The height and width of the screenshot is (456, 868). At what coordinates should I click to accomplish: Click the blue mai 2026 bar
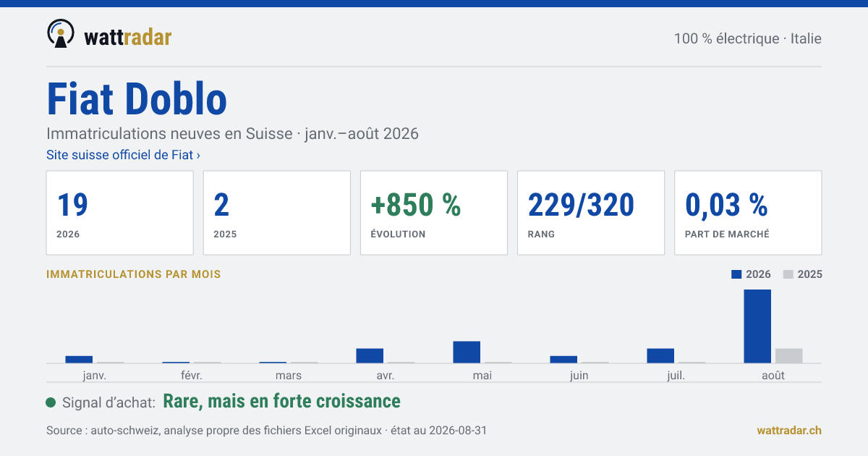(x=467, y=352)
